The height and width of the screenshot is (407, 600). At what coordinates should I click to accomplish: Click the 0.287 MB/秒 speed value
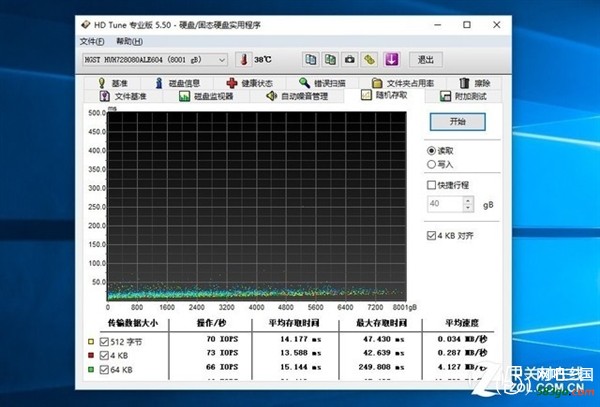463,353
